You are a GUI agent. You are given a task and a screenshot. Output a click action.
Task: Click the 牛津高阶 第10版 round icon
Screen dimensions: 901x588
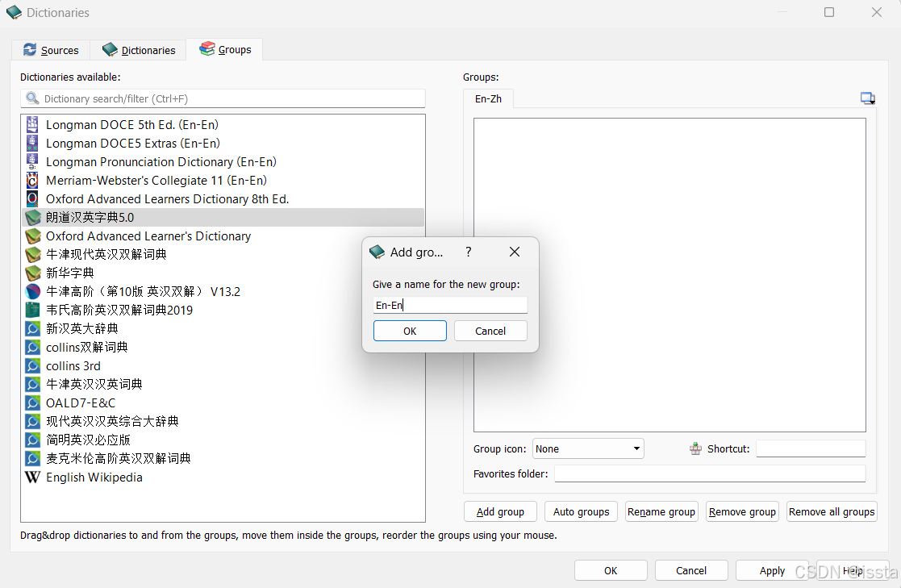click(x=33, y=291)
